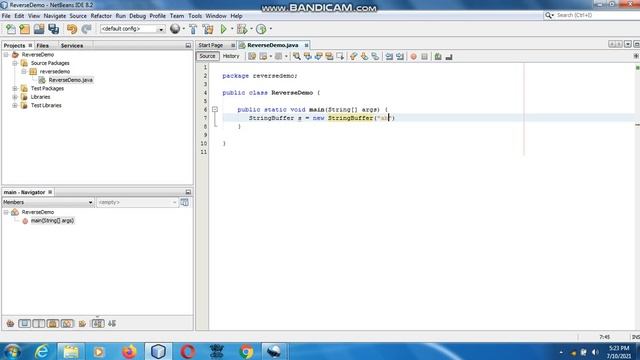Collapse the Source Packages node

[15, 63]
